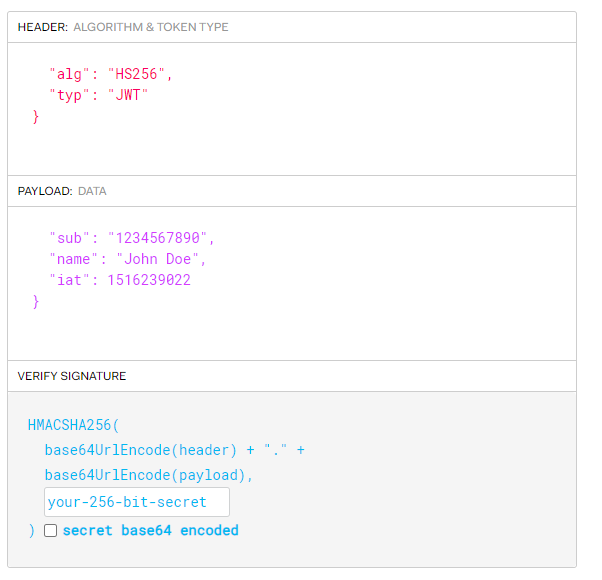
Task: Click the "secret base64 encoded" label text
Action: [x=150, y=531]
